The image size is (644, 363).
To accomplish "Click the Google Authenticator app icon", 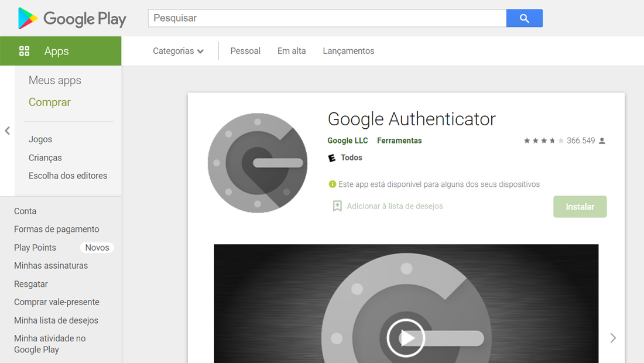I will click(x=258, y=163).
